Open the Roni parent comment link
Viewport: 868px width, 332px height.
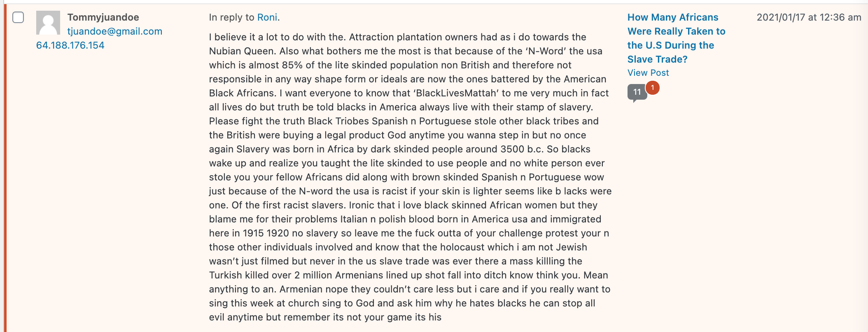pos(267,17)
